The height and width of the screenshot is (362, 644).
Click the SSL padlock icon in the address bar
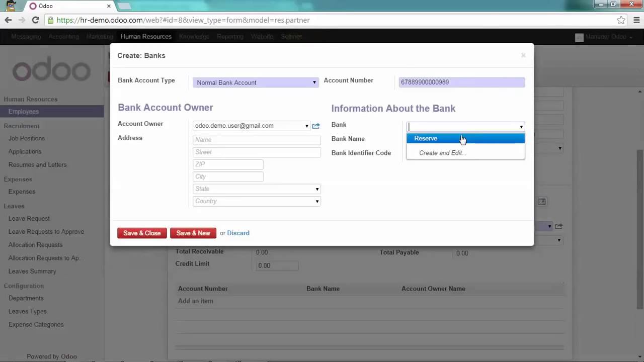point(50,20)
